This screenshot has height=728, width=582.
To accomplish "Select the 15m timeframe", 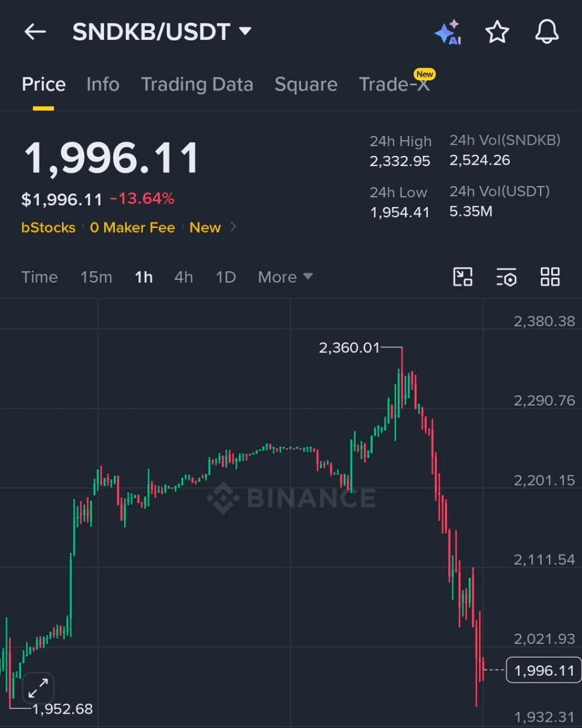I will pyautogui.click(x=96, y=277).
